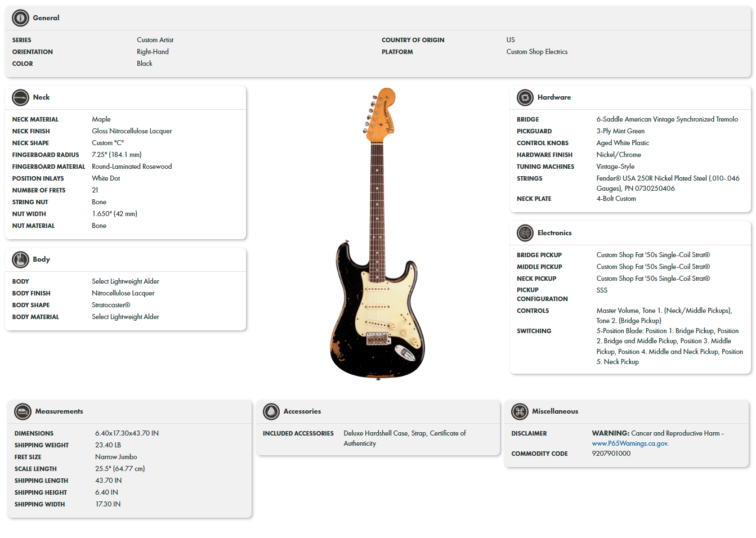The image size is (756, 538).
Task: Select the Electronics section icon
Action: (525, 232)
